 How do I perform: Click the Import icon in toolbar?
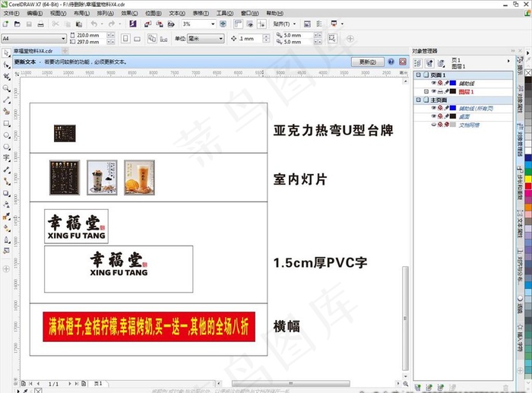147,24
